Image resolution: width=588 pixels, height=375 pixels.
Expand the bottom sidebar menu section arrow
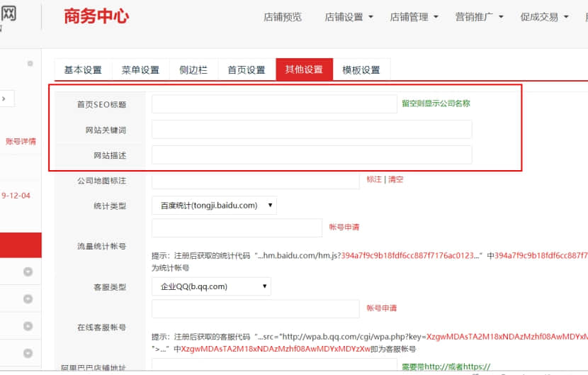pos(28,353)
